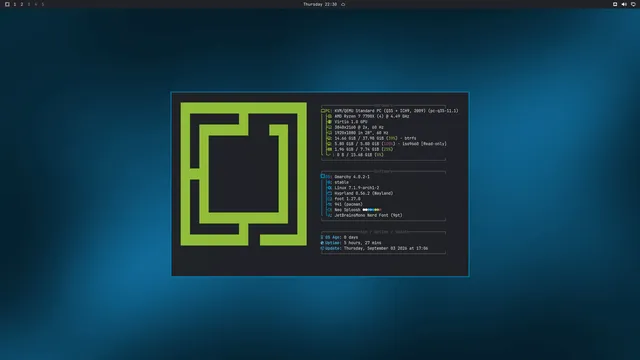Click the 'Update: Thursday, September 03' text
The height and width of the screenshot is (360, 640).
[359, 248]
